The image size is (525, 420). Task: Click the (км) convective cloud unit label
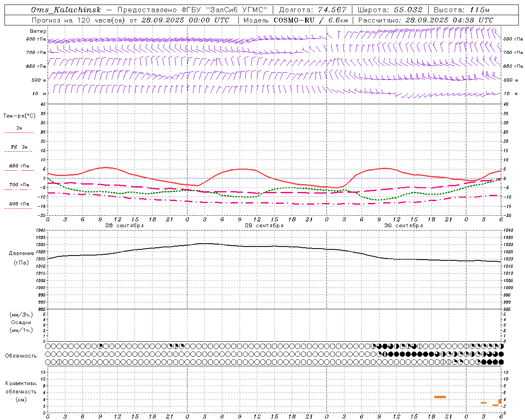(21, 399)
